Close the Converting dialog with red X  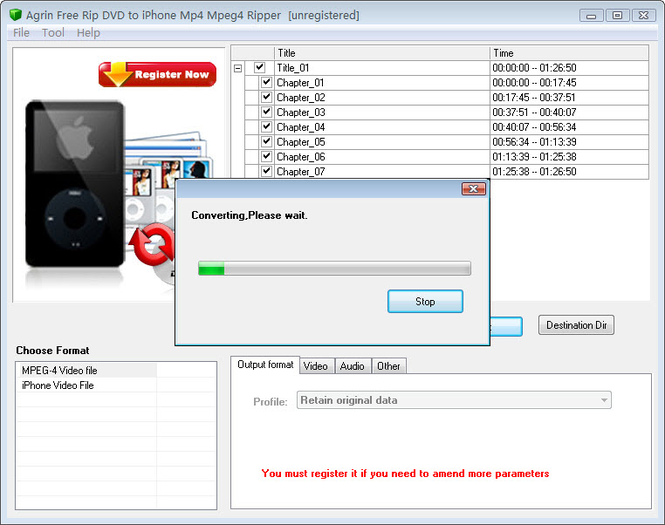click(x=473, y=189)
